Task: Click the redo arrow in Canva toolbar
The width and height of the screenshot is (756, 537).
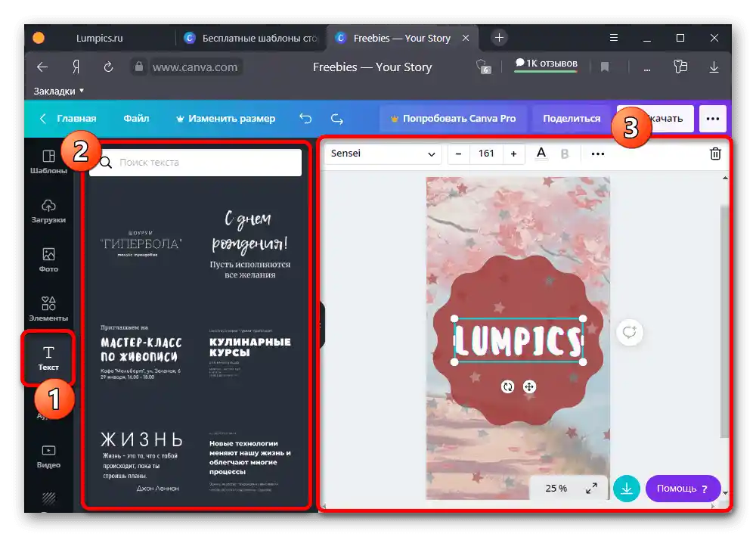Action: (337, 118)
